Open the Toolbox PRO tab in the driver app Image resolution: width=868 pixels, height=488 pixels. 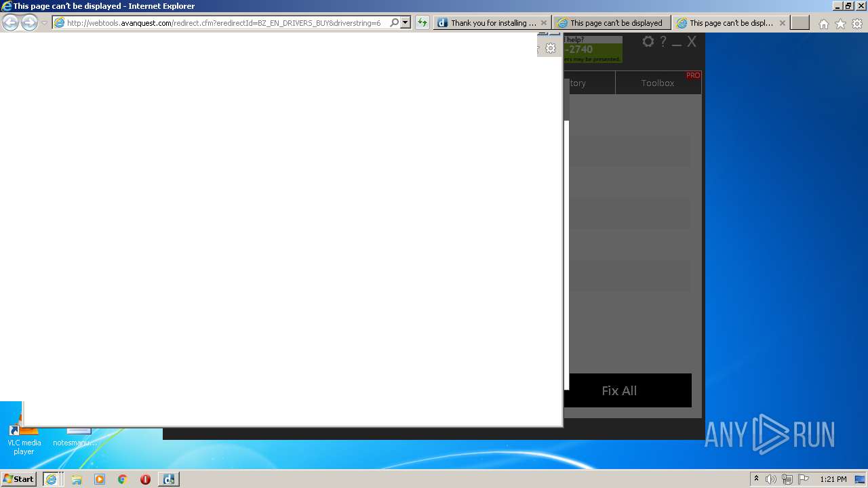[658, 83]
